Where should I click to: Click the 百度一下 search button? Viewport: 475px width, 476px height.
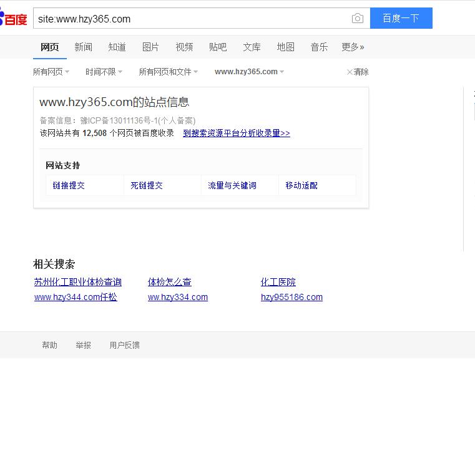401,18
